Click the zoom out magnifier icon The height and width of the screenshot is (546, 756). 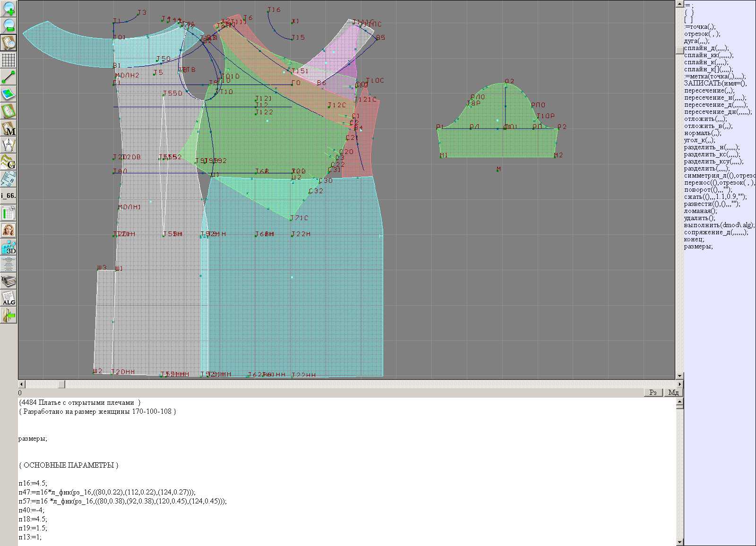[9, 26]
